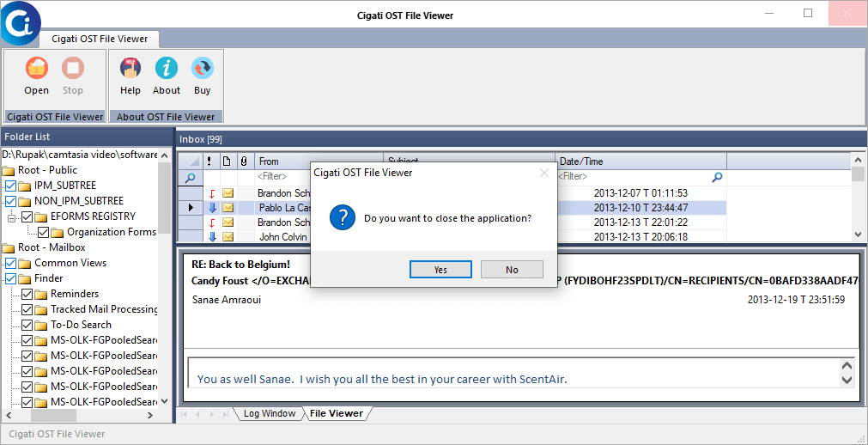Select the Common Views folder

pos(70,263)
